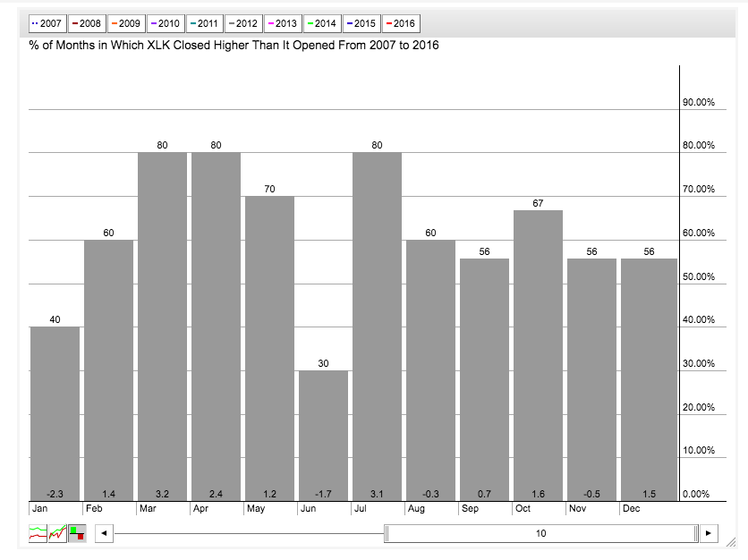This screenshot has height=560, width=748.
Task: Toggle the 2012 year series
Action: pyautogui.click(x=243, y=23)
